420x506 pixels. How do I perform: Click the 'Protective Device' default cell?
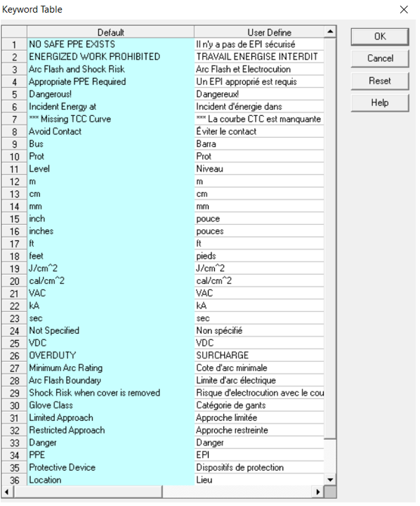pos(111,467)
